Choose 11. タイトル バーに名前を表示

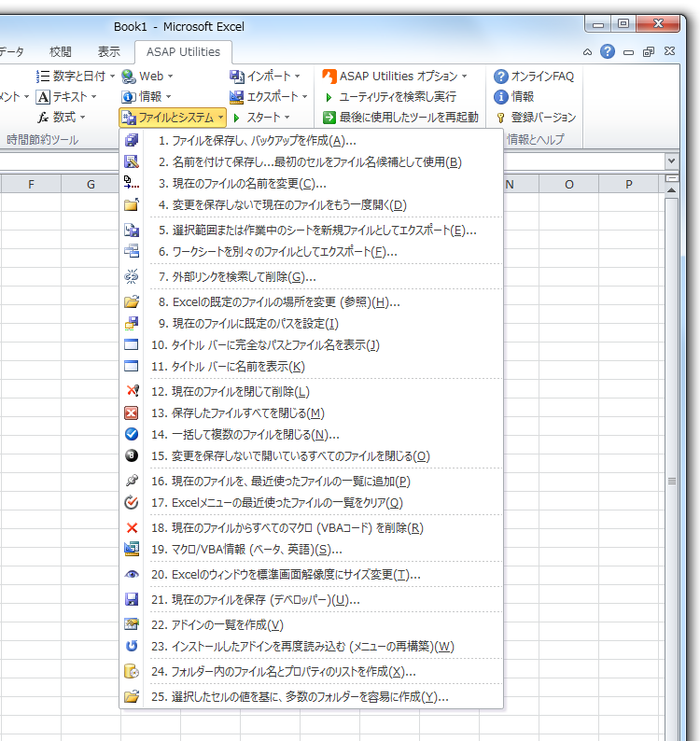pyautogui.click(x=312, y=366)
